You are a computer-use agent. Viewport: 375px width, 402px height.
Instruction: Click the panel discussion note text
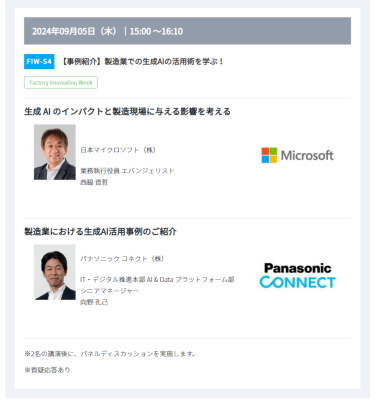tap(110, 354)
